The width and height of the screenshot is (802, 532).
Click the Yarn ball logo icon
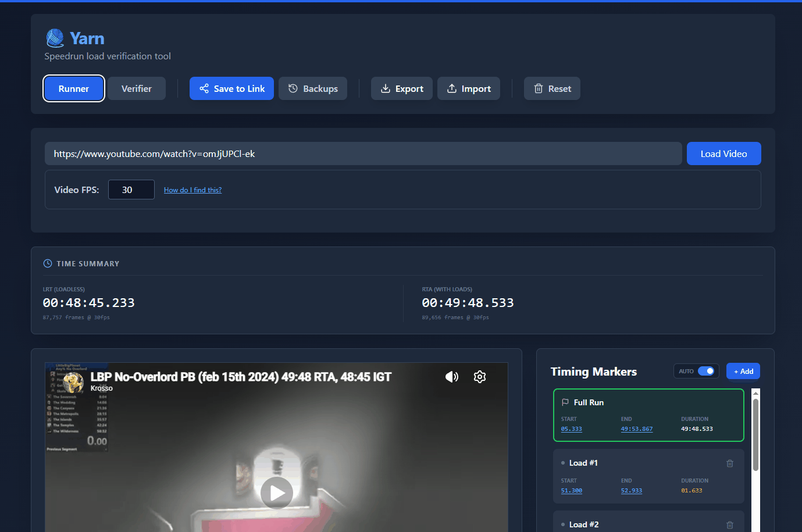tap(55, 38)
